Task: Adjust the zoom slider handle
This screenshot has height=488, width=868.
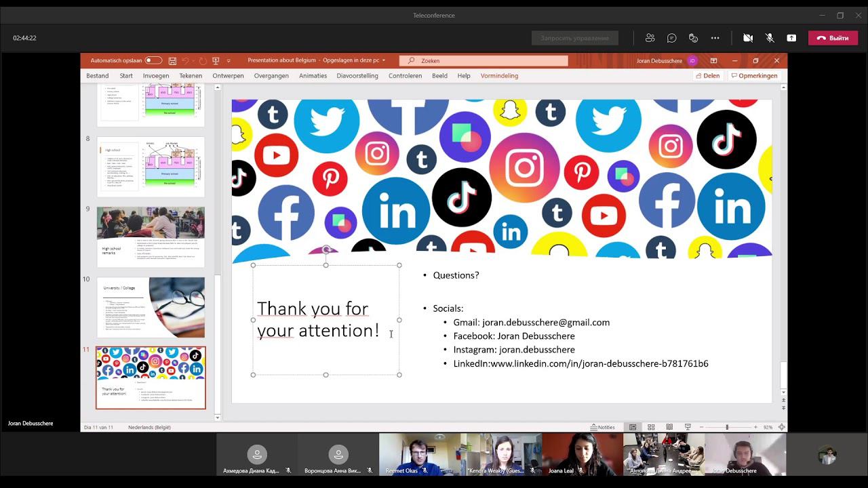Action: coord(727,427)
